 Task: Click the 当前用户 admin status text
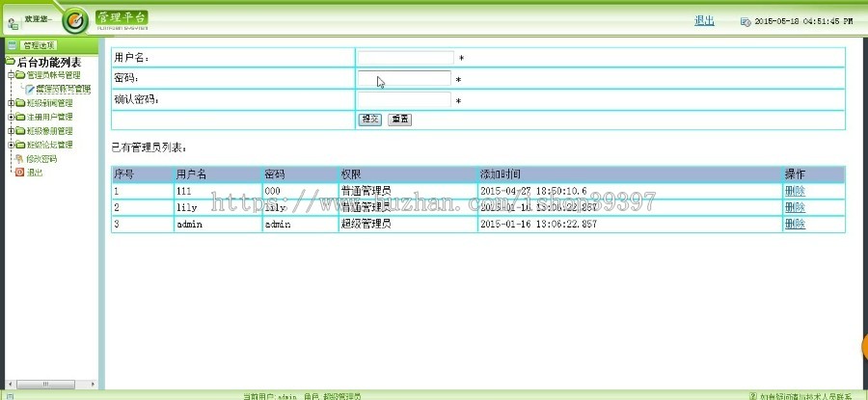[x=302, y=396]
